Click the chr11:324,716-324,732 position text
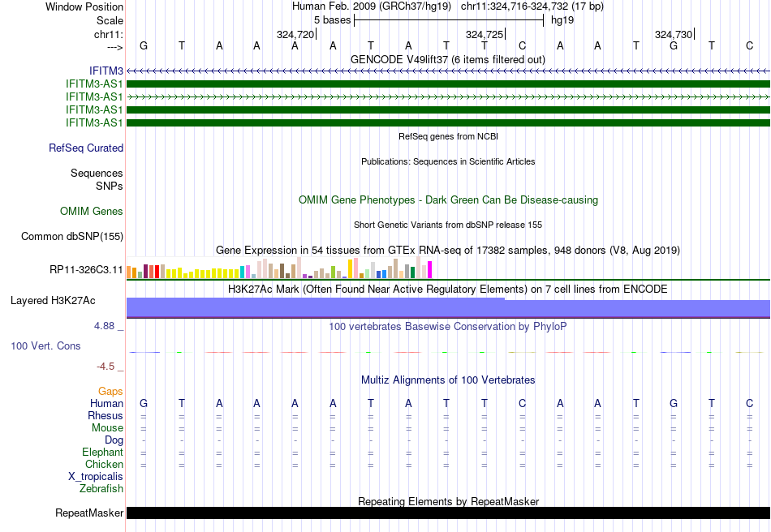This screenshot has height=532, width=771. (x=532, y=6)
